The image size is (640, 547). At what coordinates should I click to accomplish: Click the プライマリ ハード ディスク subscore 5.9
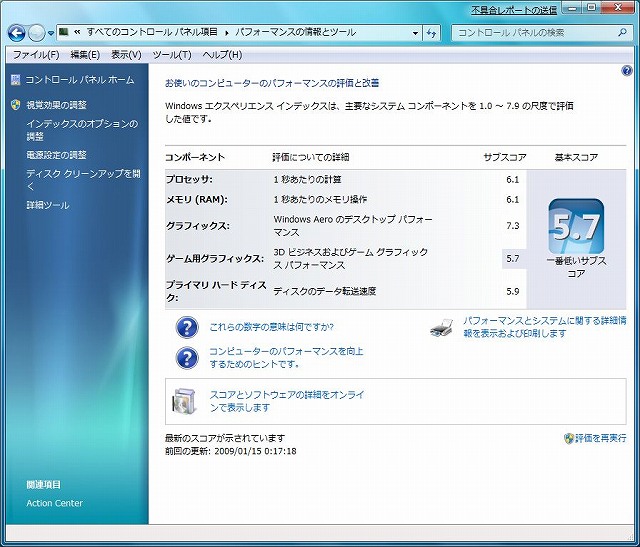pos(512,291)
